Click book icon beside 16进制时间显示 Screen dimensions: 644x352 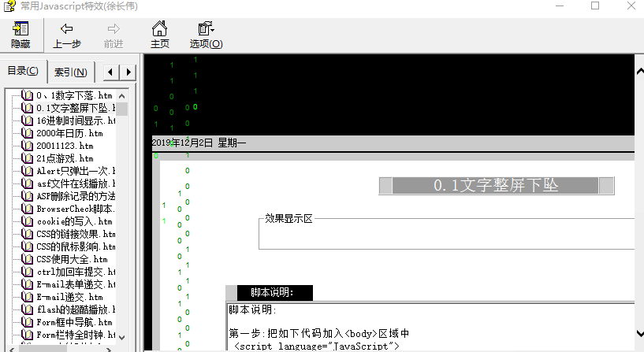click(28, 121)
